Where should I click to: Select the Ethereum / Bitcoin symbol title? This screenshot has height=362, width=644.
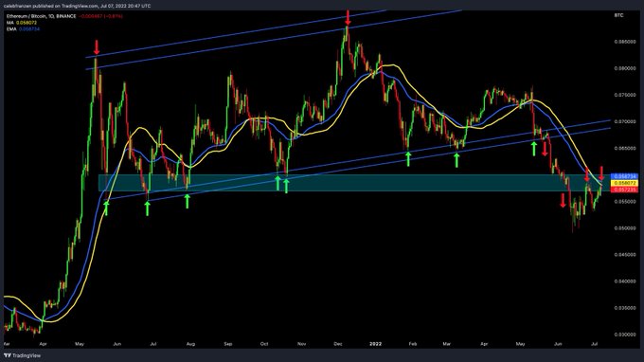tap(41, 16)
